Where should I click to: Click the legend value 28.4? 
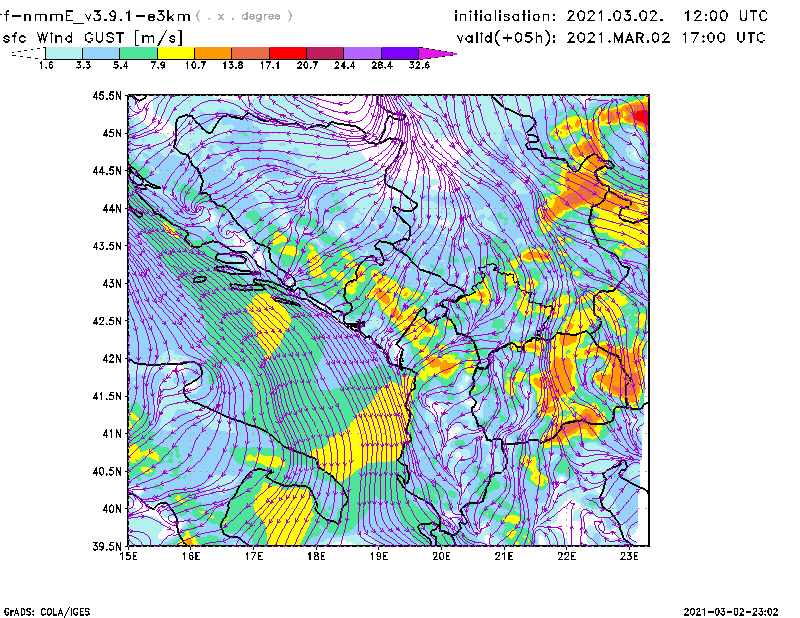coord(382,65)
